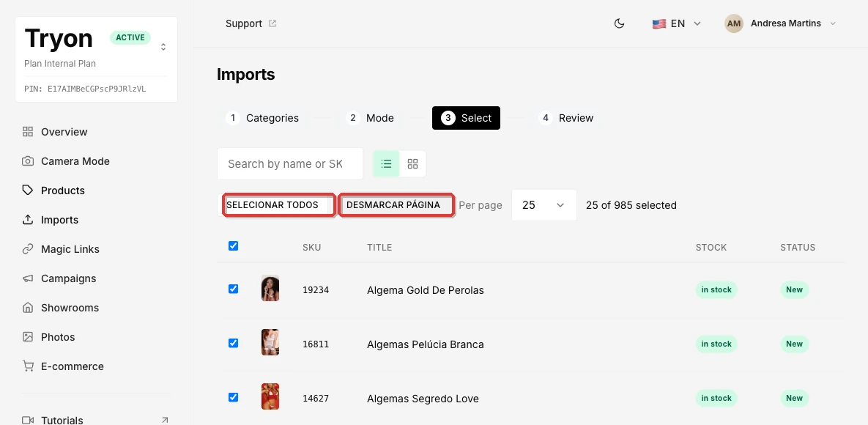Click the STATUS column header
The image size is (868, 425).
[x=798, y=248]
